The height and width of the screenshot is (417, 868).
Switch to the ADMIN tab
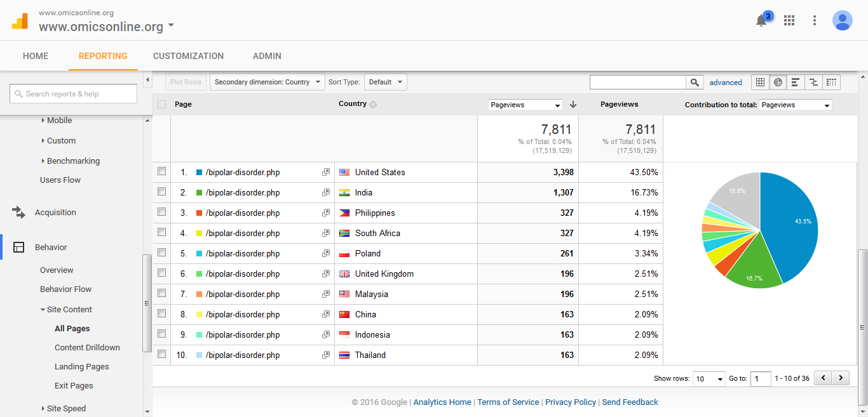tap(267, 56)
